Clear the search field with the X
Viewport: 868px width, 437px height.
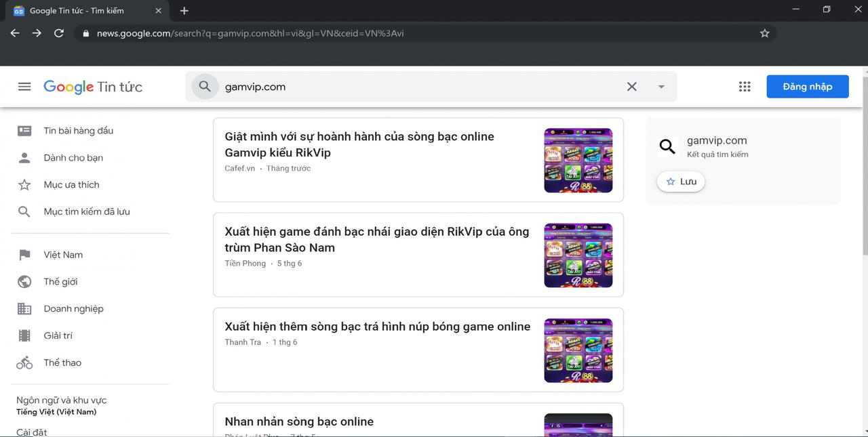pyautogui.click(x=631, y=86)
